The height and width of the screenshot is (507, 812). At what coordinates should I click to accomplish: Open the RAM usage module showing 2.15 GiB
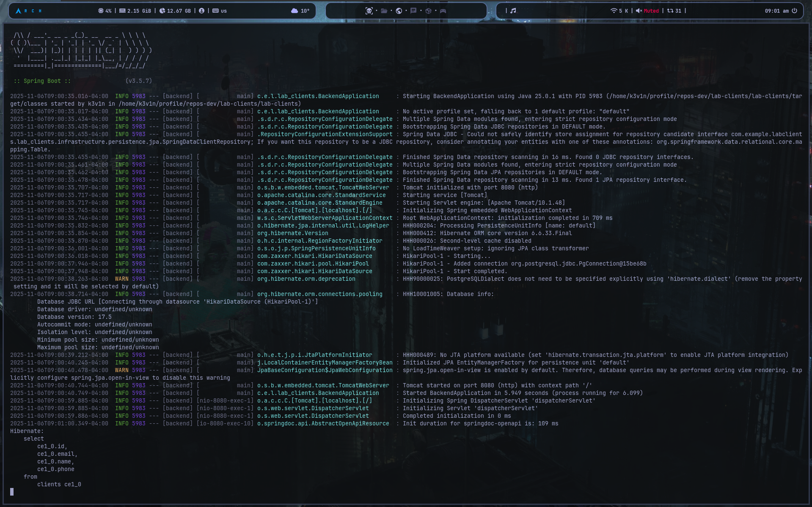135,11
